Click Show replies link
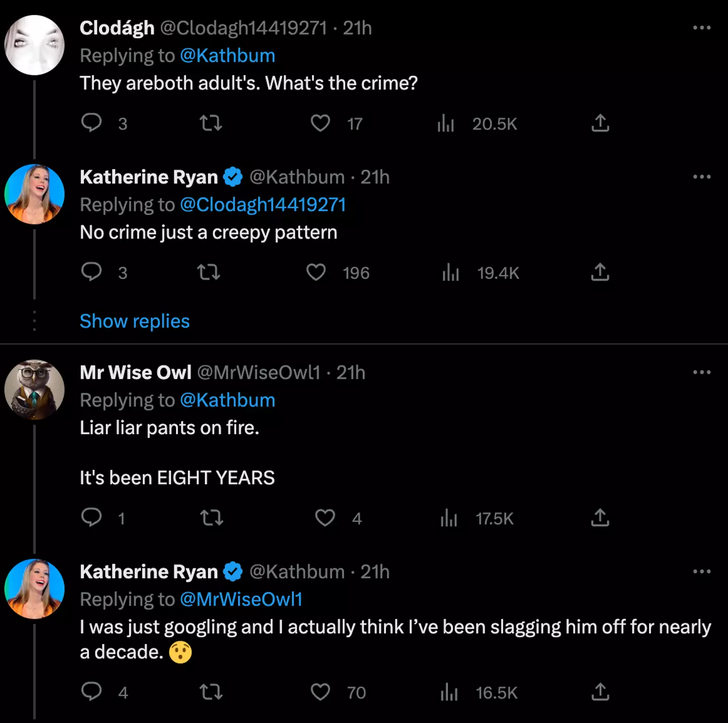The width and height of the screenshot is (728, 723). 134,321
